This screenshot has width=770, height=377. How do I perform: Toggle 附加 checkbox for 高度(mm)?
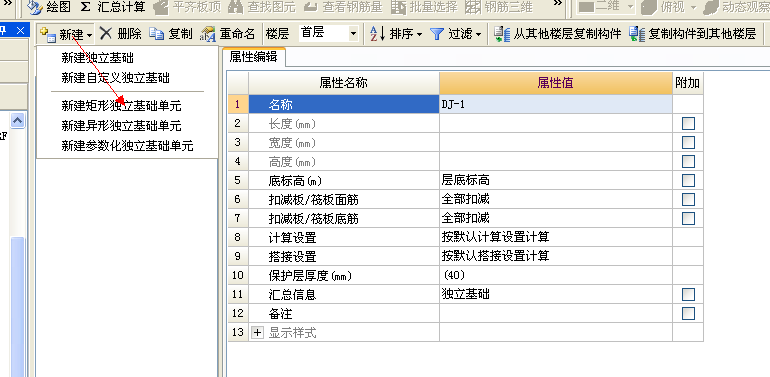(688, 162)
